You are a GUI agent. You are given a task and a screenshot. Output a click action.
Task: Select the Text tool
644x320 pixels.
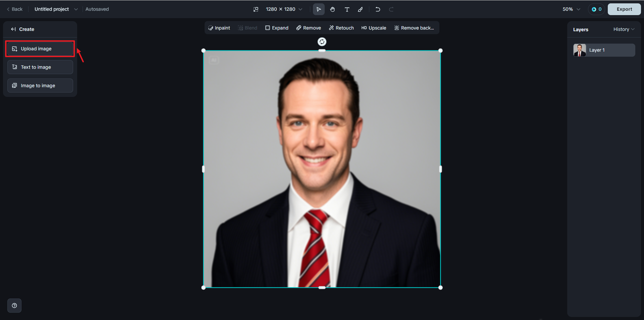(x=347, y=9)
